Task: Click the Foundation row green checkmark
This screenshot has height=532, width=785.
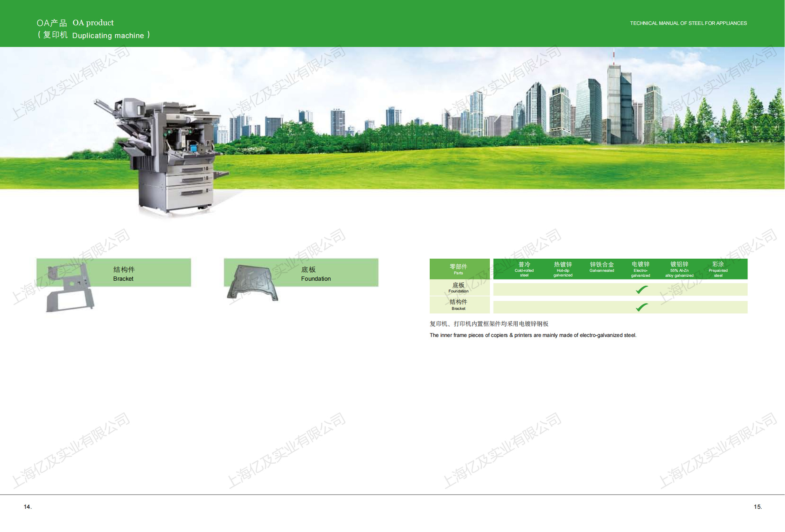Action: pyautogui.click(x=641, y=290)
